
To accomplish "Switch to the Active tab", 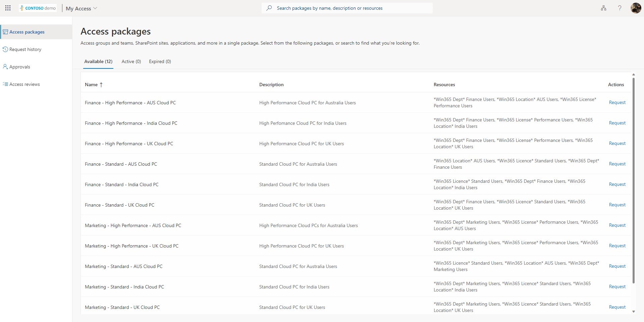I will [131, 61].
